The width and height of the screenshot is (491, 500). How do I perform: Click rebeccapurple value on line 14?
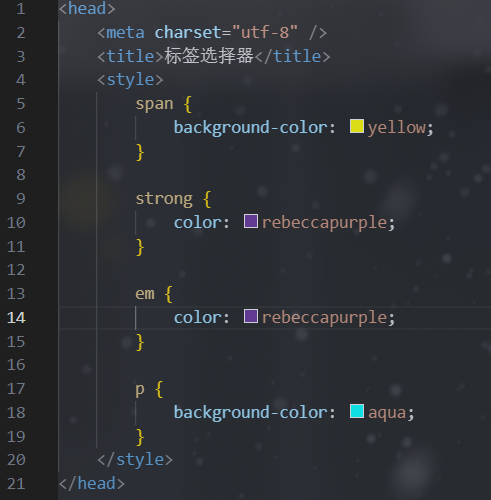[x=324, y=317]
